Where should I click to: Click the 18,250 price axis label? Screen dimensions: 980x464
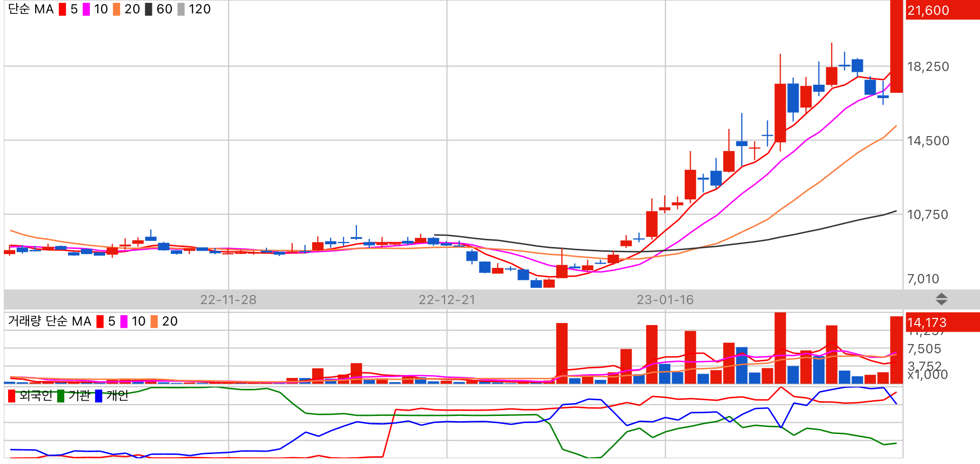pos(928,67)
